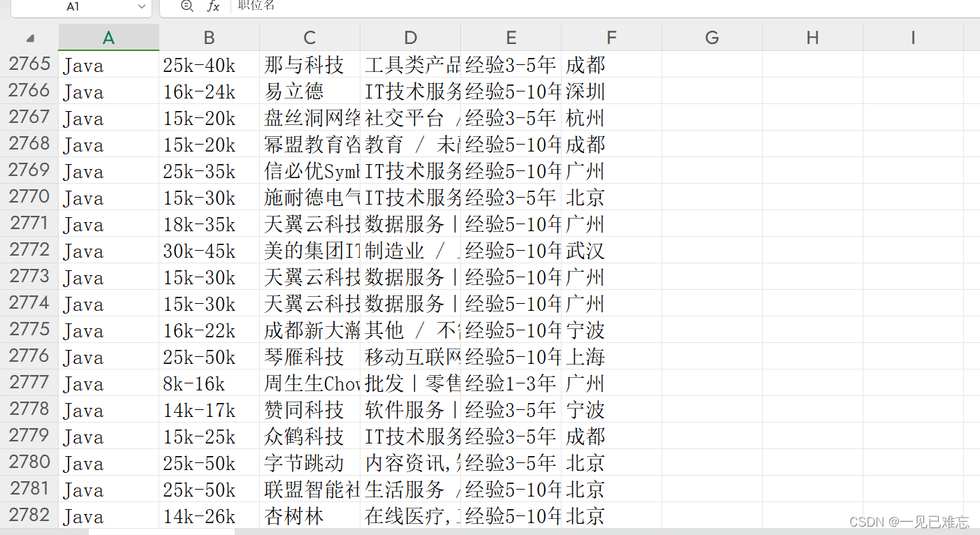Select the cell containing 周生生Chow
This screenshot has width=980, height=535.
pos(309,383)
